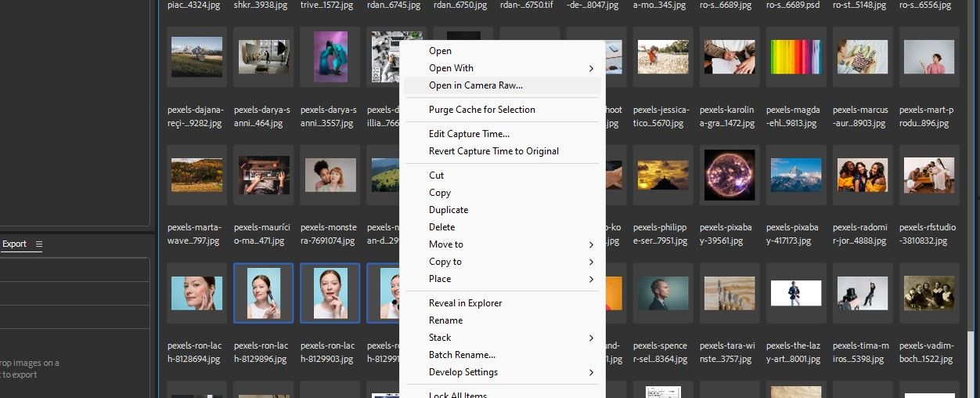Select the vintage sepia group photo thumbnail
The height and width of the screenshot is (398, 980).
[x=929, y=293]
